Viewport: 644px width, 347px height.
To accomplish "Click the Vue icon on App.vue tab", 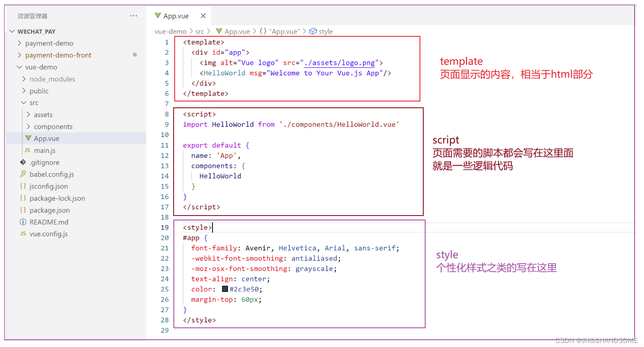I will tap(158, 16).
